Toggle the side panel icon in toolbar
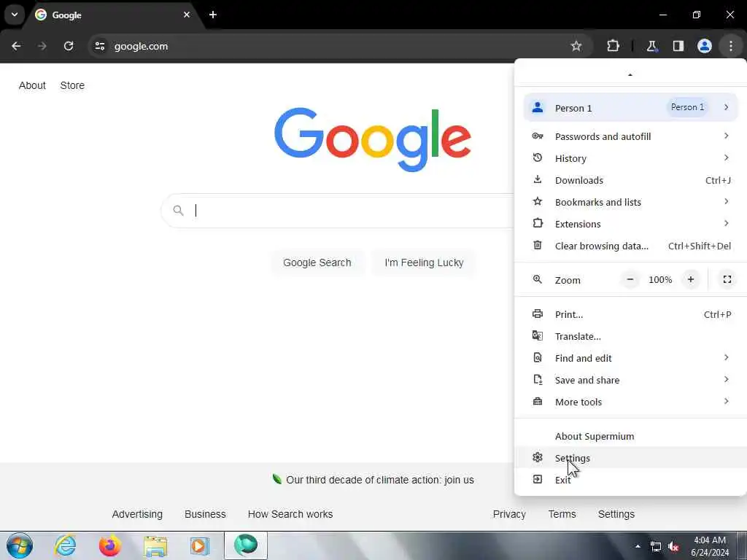 pos(678,46)
